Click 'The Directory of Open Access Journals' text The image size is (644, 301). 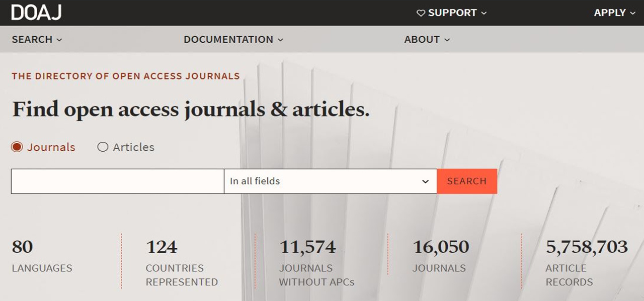[126, 76]
